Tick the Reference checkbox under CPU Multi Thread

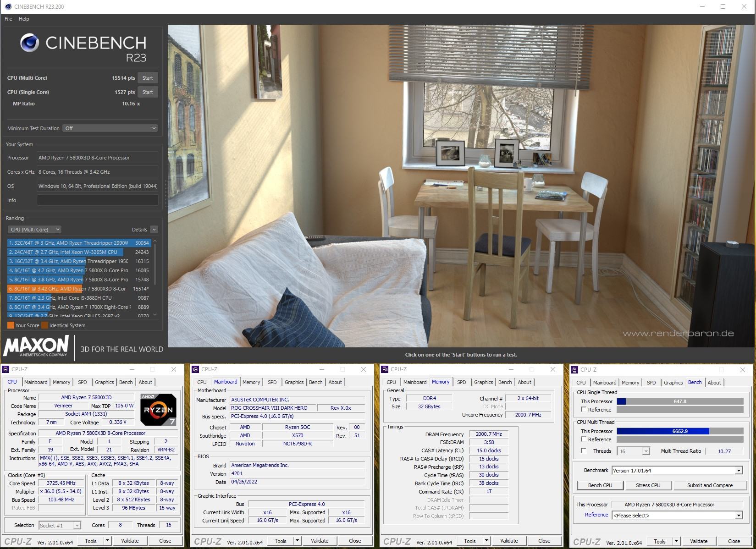584,439
